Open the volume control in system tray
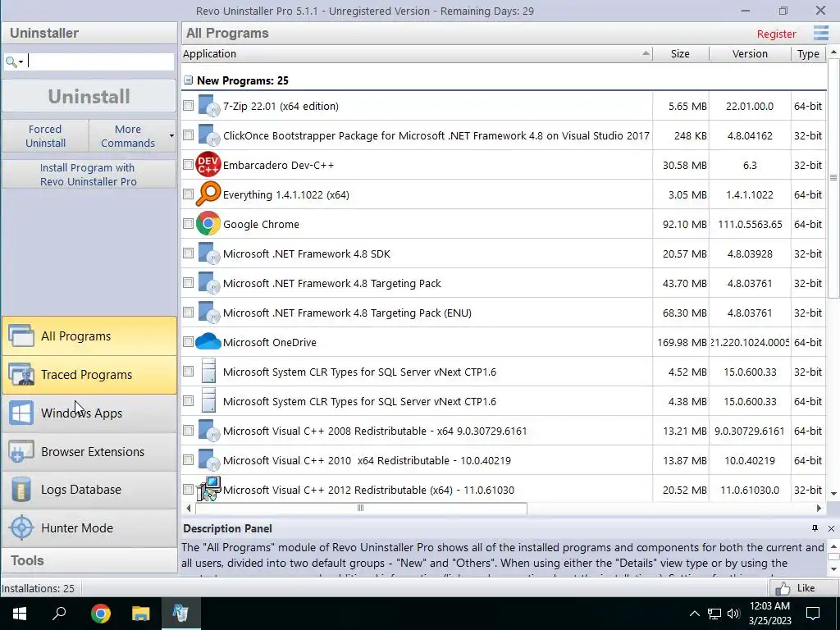840x630 pixels. (x=733, y=614)
